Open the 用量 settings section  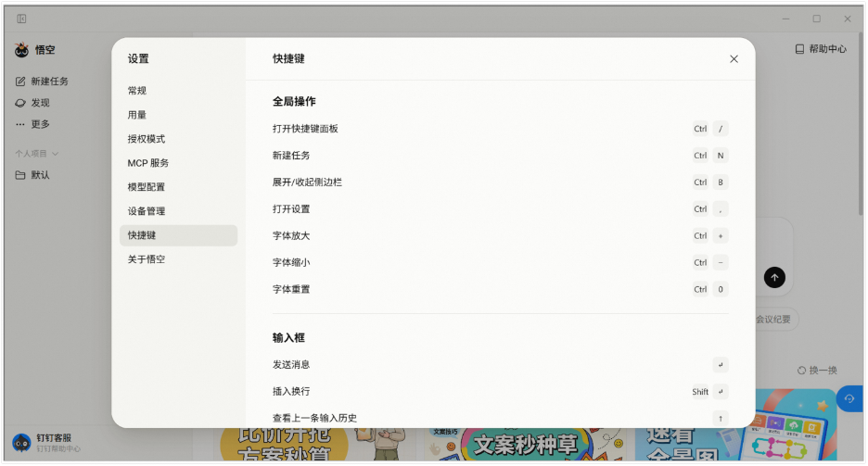tap(178, 115)
